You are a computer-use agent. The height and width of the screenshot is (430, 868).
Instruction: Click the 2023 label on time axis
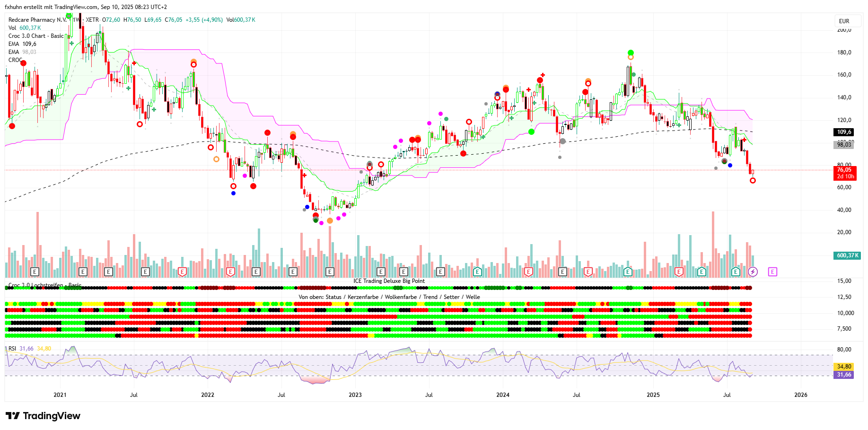point(355,395)
